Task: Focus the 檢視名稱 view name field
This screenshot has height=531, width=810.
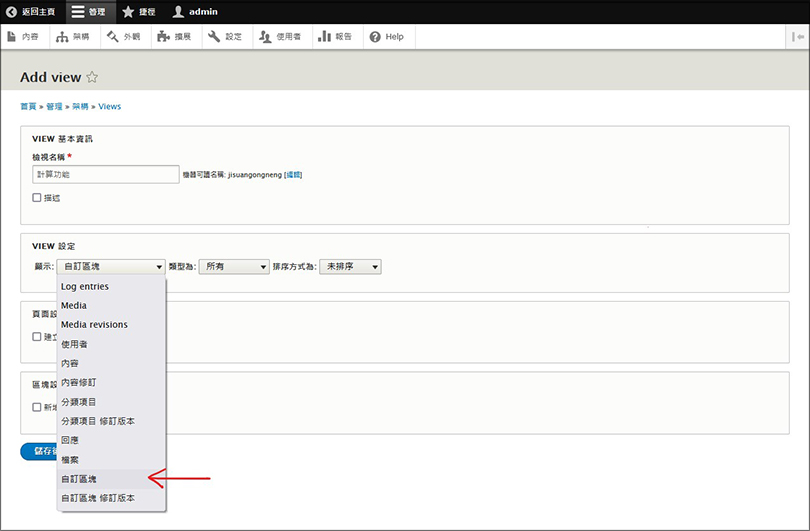Action: click(106, 175)
